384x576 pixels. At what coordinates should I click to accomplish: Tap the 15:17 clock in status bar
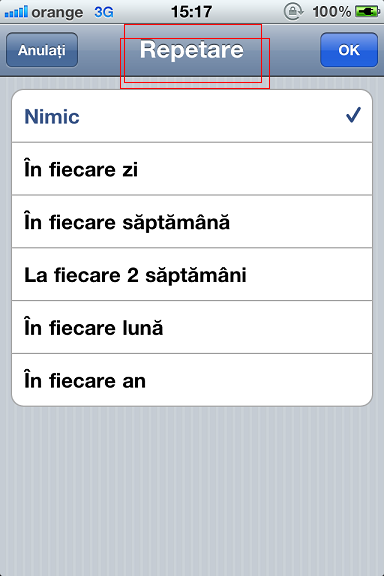[x=191, y=12]
